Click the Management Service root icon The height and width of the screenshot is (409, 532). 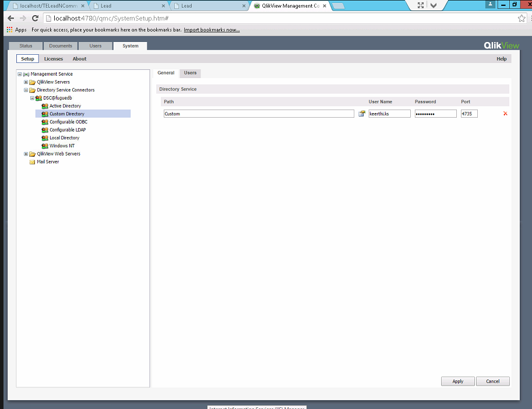coord(26,74)
